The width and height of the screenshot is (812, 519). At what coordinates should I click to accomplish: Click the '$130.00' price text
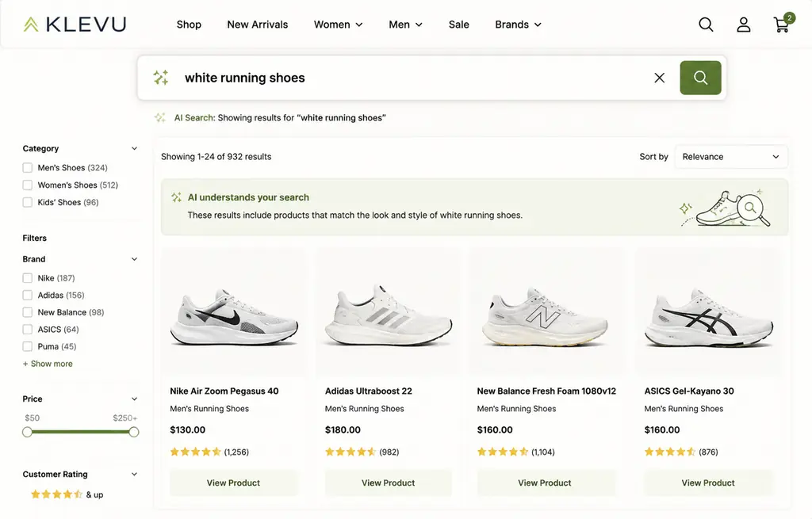click(187, 430)
